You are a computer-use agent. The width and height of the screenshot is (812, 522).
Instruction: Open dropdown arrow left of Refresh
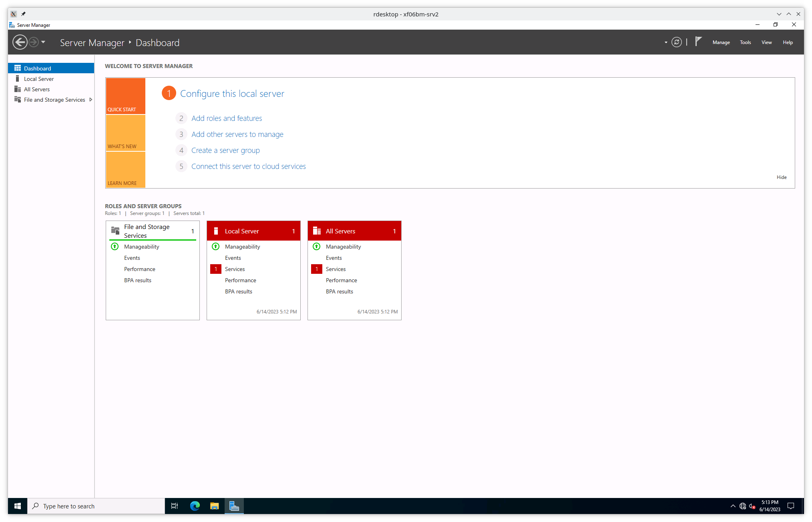tap(666, 42)
